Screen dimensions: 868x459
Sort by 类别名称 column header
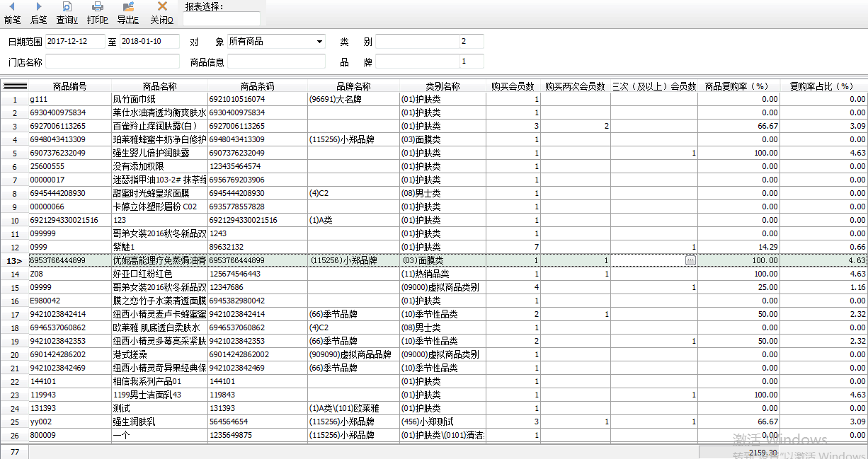point(442,86)
